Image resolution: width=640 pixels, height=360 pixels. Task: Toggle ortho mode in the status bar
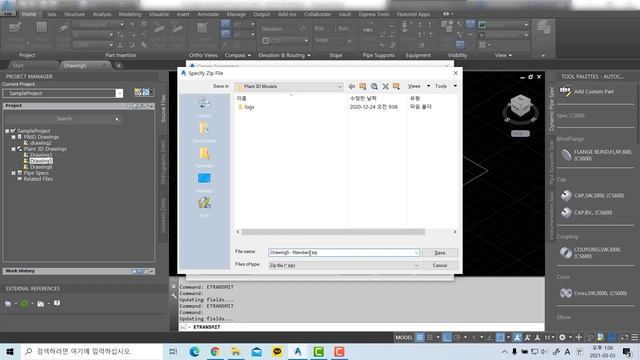tap(447, 337)
